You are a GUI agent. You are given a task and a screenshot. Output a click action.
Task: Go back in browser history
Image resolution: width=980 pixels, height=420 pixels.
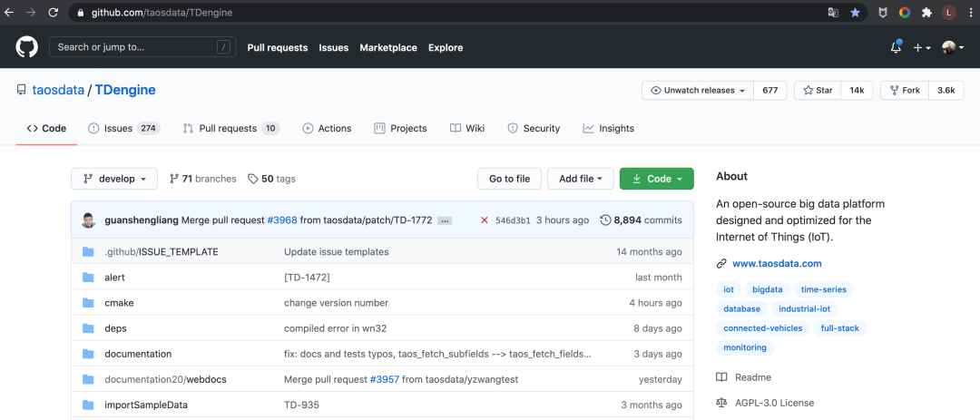pos(9,12)
